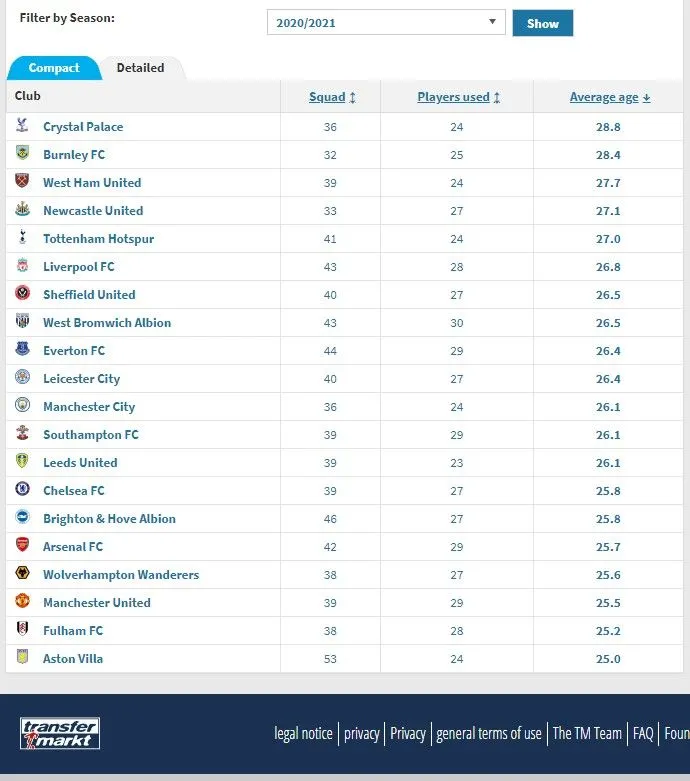Image resolution: width=690 pixels, height=781 pixels.
Task: Click the Tottenham Hotspur crest icon
Action: coord(22,238)
